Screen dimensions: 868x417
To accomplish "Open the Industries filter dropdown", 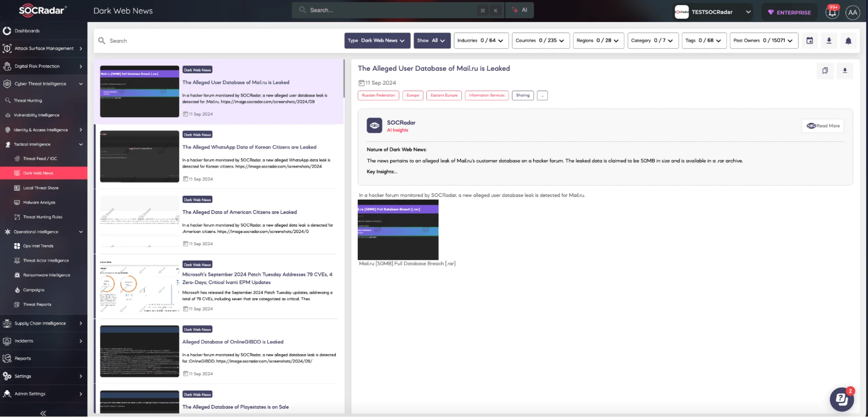I will click(481, 41).
